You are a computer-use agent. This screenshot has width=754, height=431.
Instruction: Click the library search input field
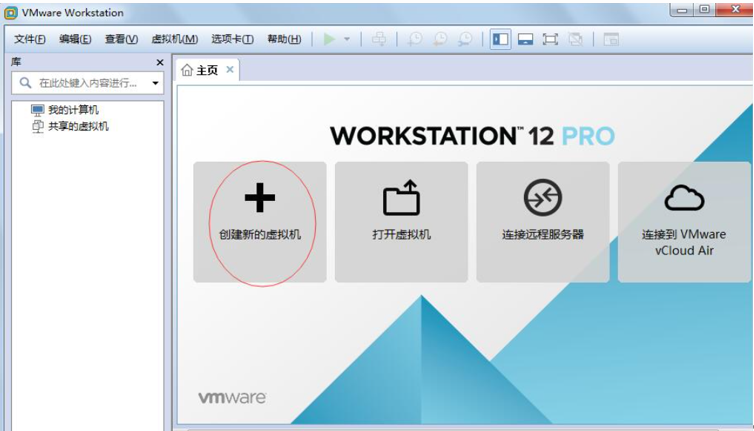(88, 83)
